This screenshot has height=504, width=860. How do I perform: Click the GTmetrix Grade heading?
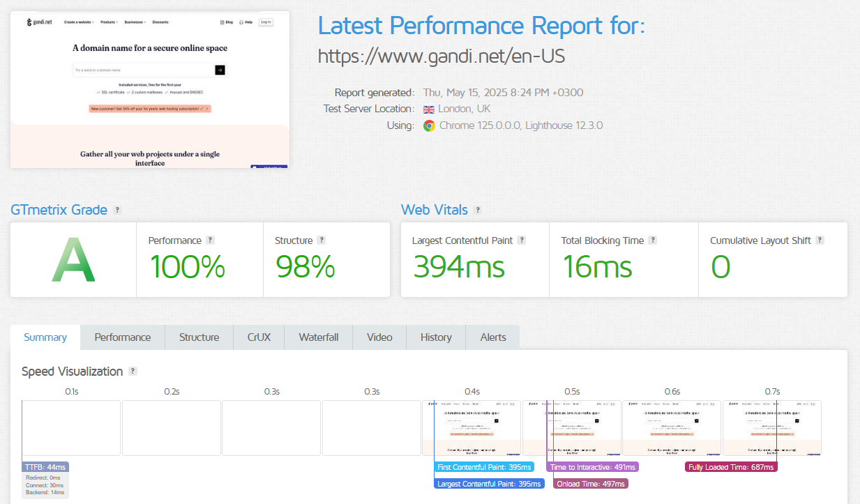pos(59,210)
